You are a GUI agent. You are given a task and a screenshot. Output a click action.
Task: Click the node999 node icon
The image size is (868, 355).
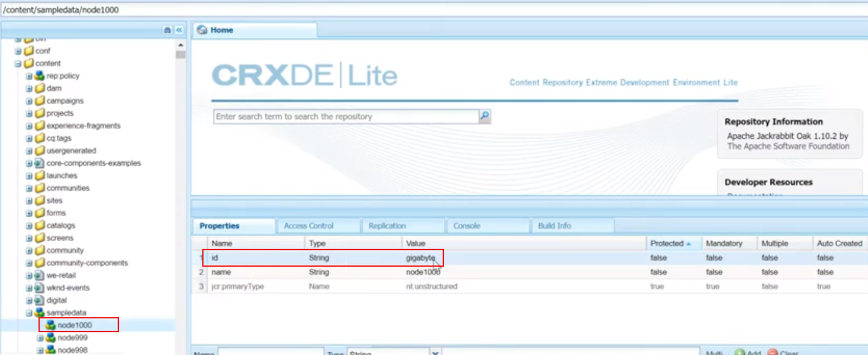(x=51, y=338)
